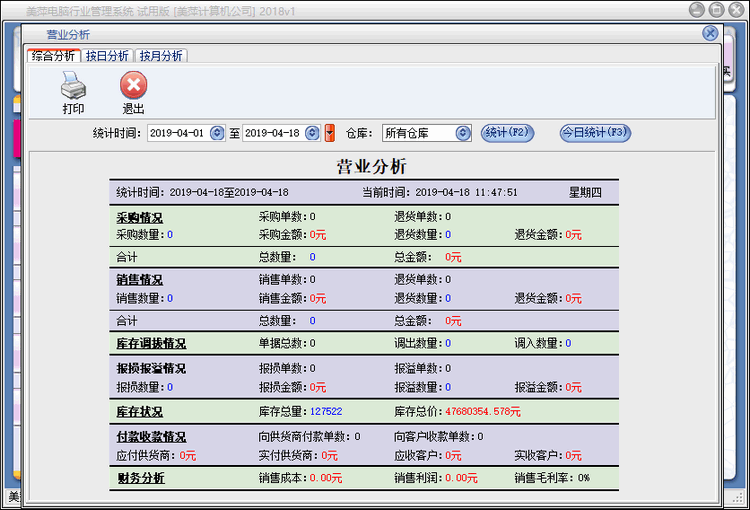Viewport: 750px width, 510px height.
Task: Open the 按月分析 tab
Action: 160,56
